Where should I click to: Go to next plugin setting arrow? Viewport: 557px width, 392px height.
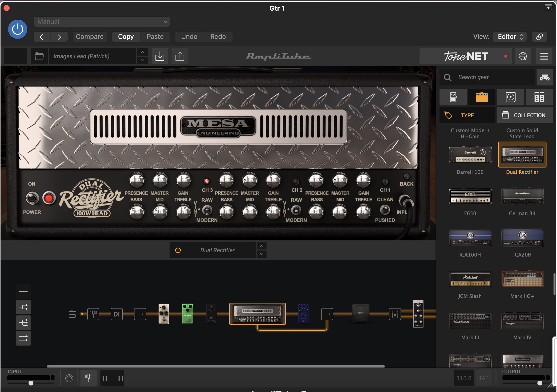point(59,37)
